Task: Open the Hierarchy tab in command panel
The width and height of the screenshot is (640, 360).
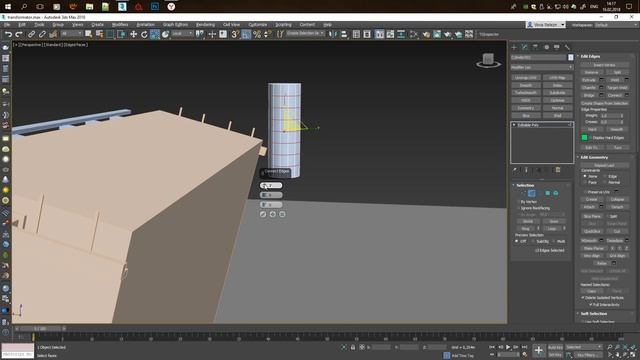Action: pyautogui.click(x=536, y=47)
